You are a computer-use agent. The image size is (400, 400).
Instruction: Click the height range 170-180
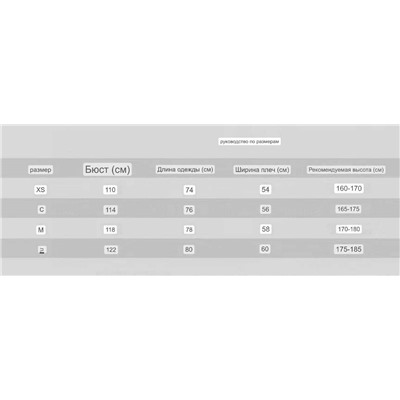click(349, 229)
